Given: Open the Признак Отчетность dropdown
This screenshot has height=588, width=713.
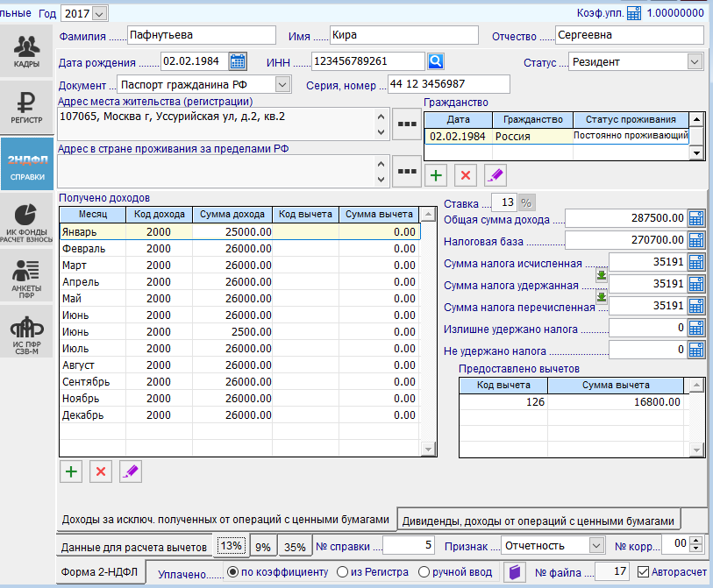Looking at the screenshot, I should coord(596,545).
